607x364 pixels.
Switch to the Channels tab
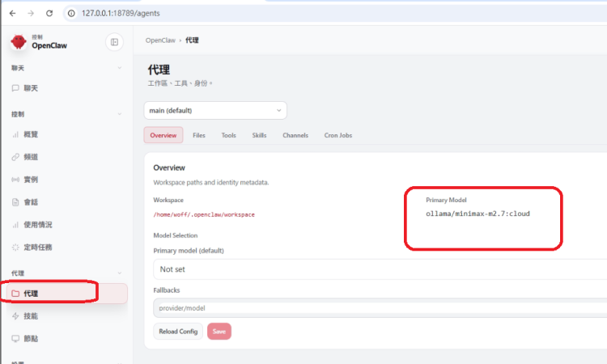click(295, 135)
